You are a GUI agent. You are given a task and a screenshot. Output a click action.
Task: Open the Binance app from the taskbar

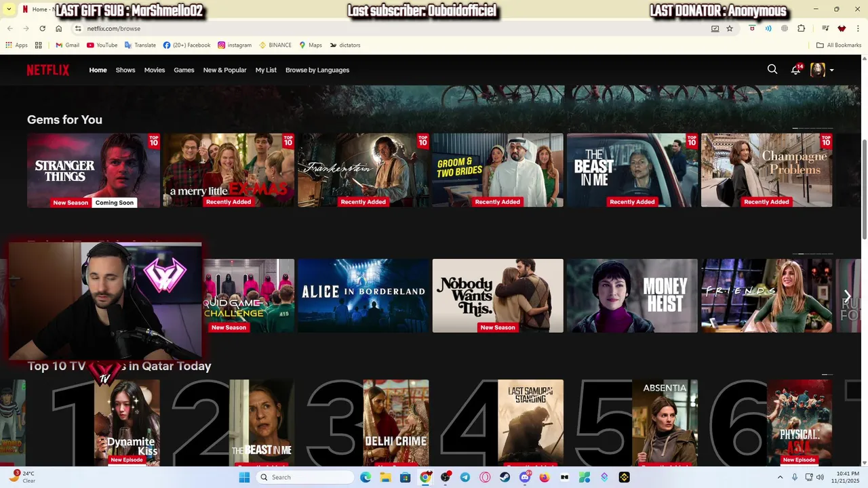pyautogui.click(x=624, y=477)
